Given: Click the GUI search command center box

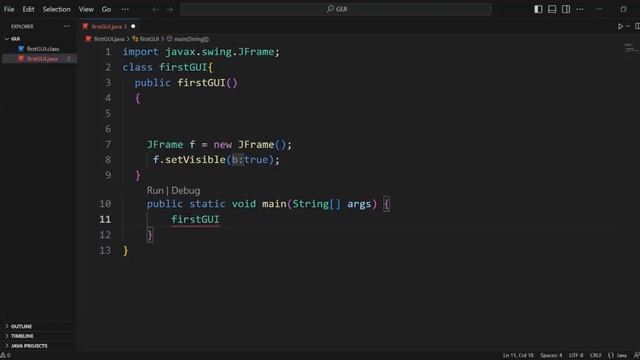Looking at the screenshot, I should coord(336,9).
